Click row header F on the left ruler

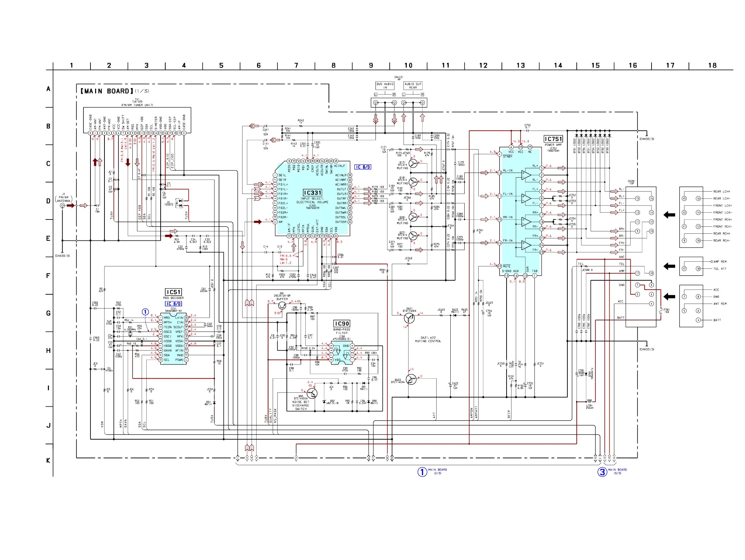[x=48, y=276]
